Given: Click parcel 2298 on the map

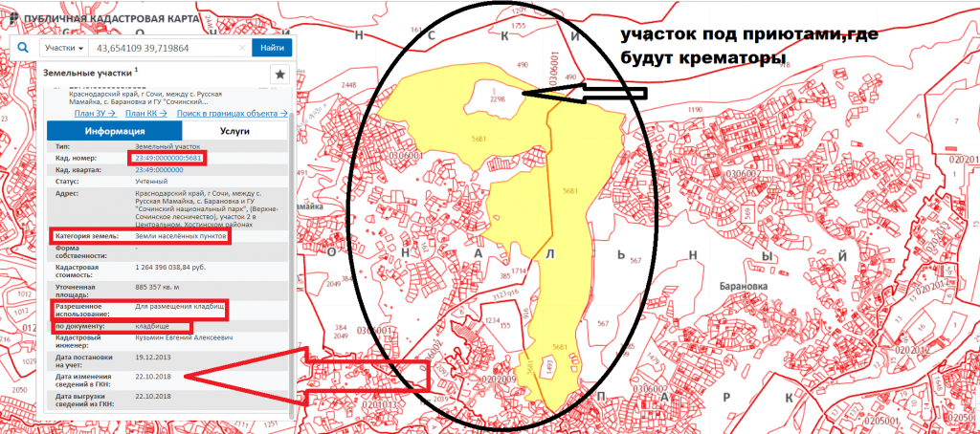Looking at the screenshot, I should click(x=497, y=98).
